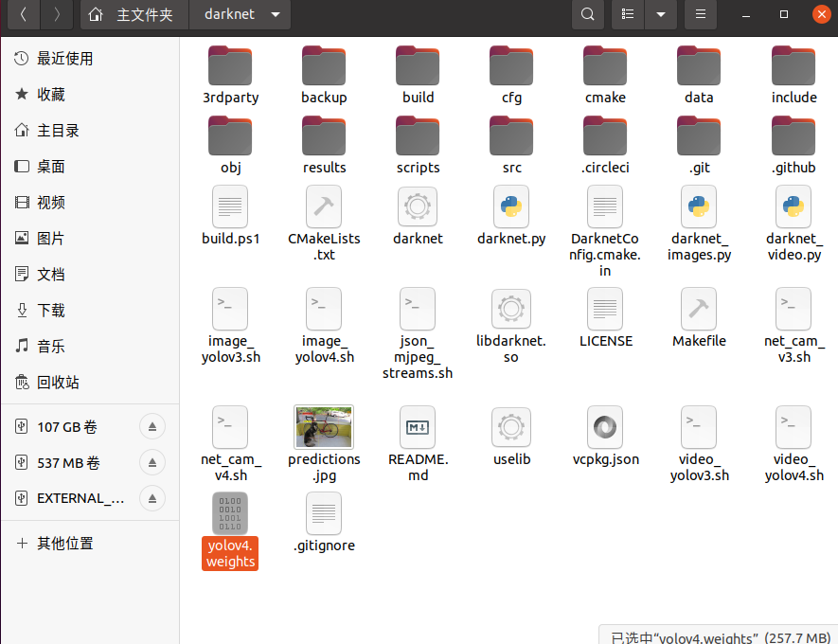Click the back navigation arrow
This screenshot has height=644, width=838.
coord(23,14)
